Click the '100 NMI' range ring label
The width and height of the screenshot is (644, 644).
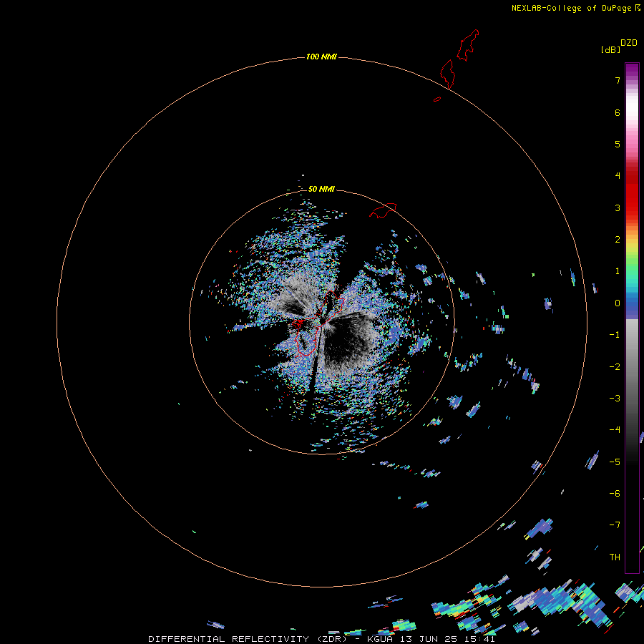point(321,57)
